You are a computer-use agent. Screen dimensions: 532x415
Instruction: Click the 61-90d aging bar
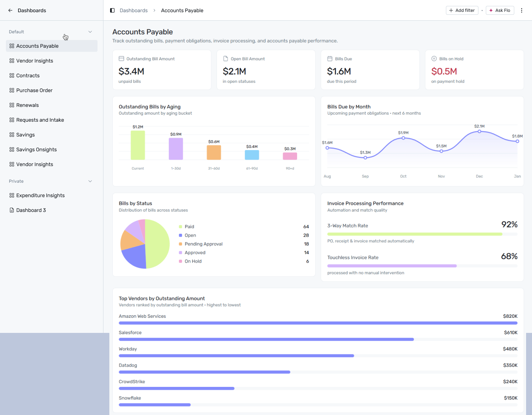pos(252,155)
